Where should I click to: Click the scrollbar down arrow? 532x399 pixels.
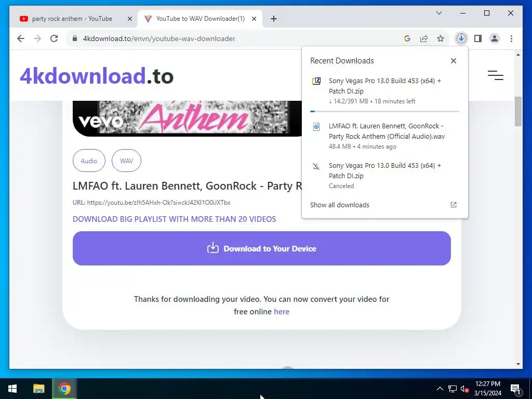518,364
